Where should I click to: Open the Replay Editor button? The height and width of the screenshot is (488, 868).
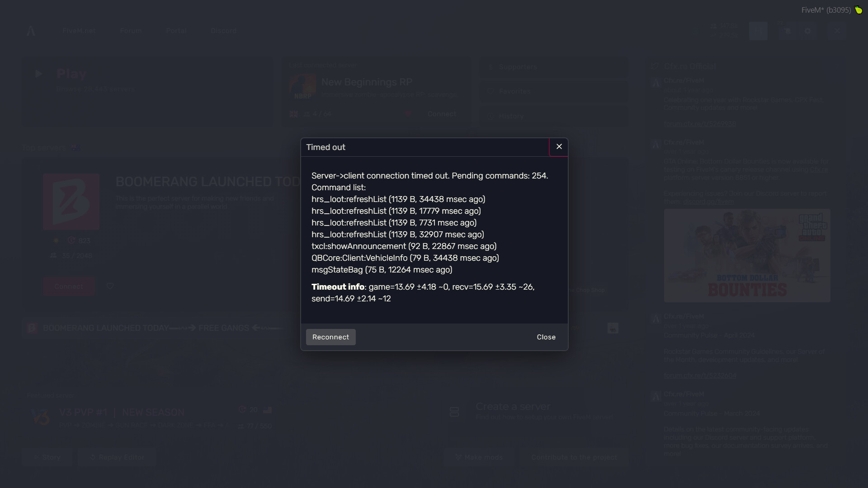(117, 457)
